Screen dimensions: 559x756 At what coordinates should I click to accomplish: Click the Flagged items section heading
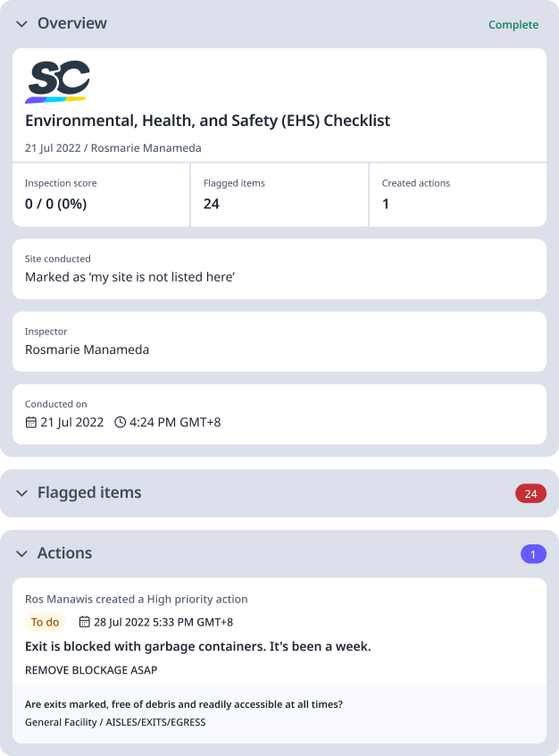pyautogui.click(x=89, y=493)
